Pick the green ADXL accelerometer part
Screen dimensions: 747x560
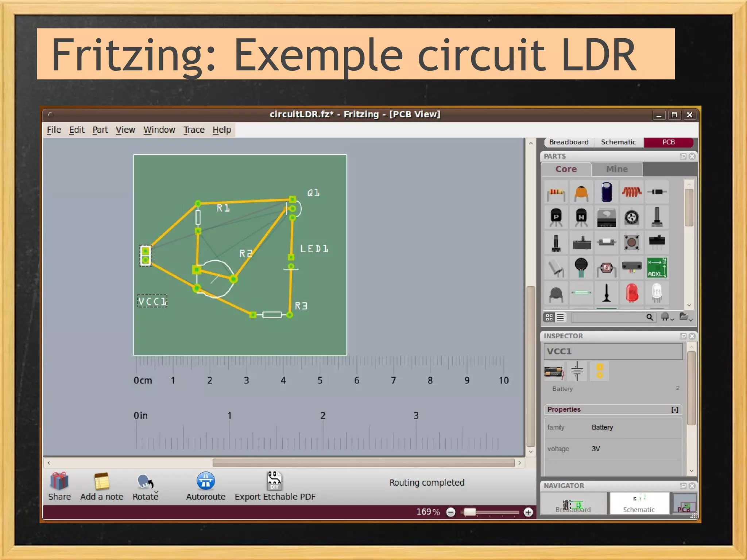(657, 268)
